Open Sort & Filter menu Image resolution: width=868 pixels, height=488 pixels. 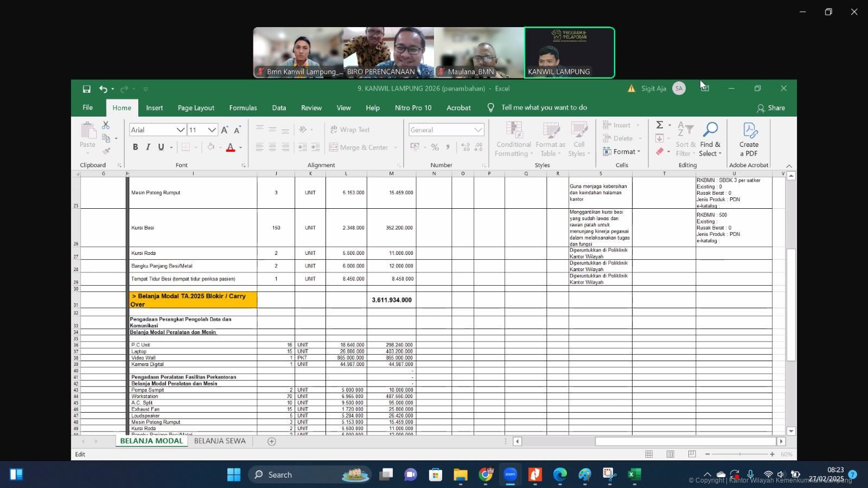[686, 139]
